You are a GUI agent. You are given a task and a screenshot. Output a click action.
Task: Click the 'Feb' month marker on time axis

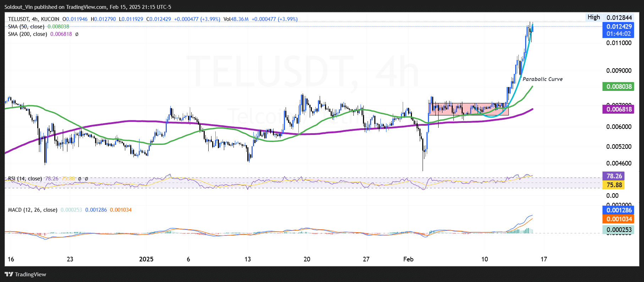pos(408,259)
